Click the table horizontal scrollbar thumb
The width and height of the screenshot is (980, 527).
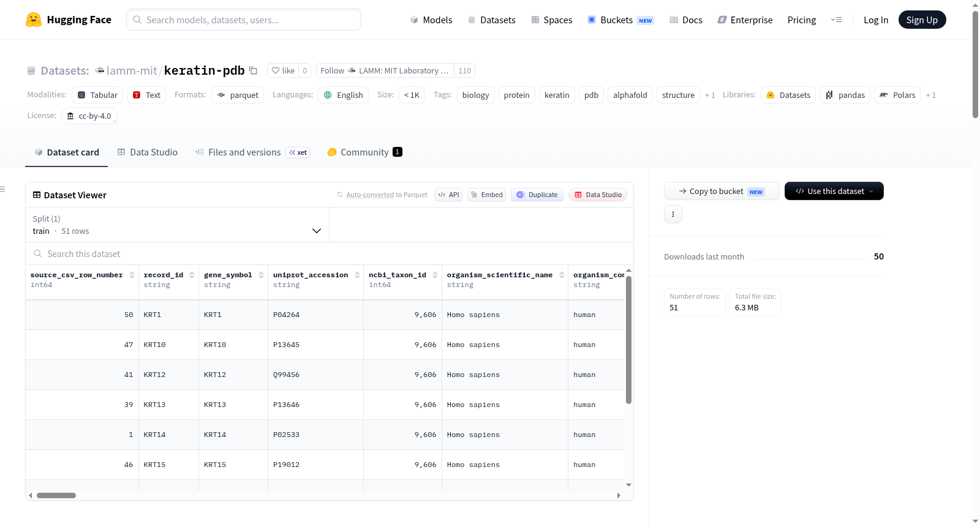pyautogui.click(x=56, y=496)
